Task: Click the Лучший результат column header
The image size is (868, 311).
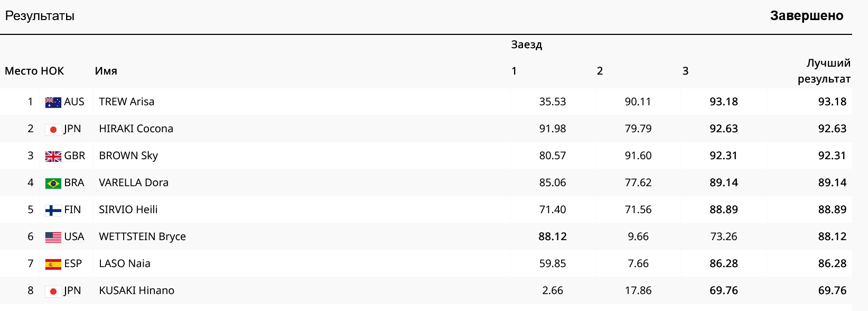Action: (824, 71)
